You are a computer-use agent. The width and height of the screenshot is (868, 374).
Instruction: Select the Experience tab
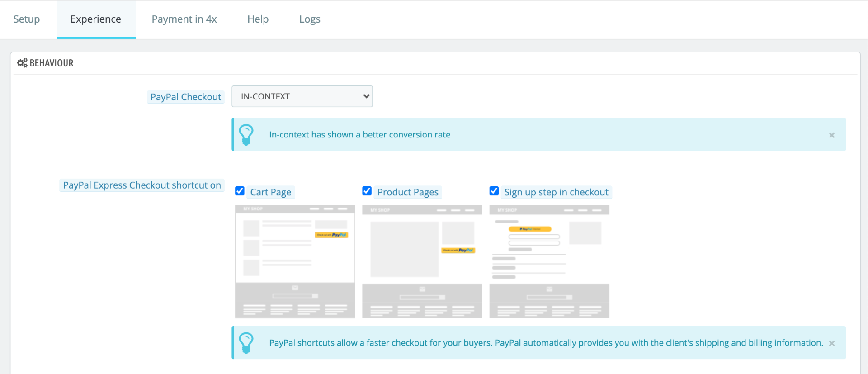click(x=96, y=19)
